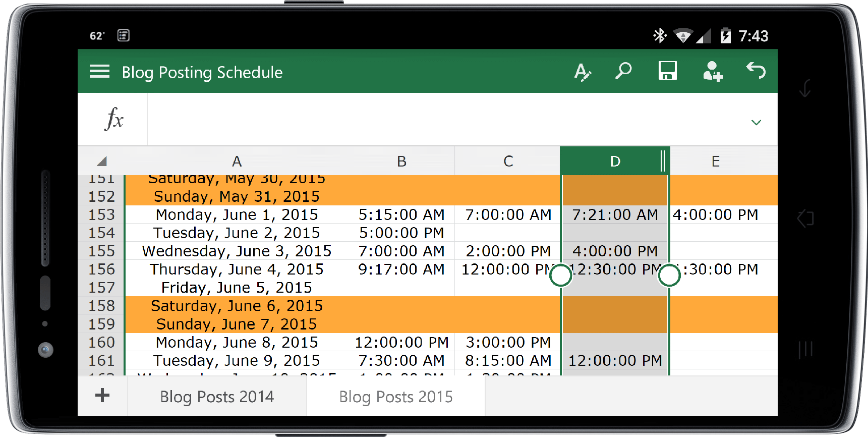Tap the fx function icon
This screenshot has height=437, width=868.
tap(113, 119)
